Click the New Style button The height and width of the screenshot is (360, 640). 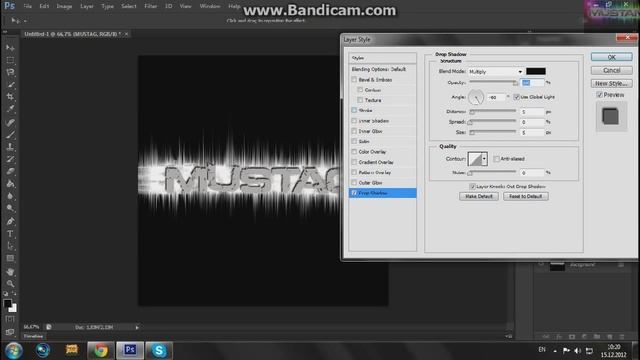[x=611, y=83]
